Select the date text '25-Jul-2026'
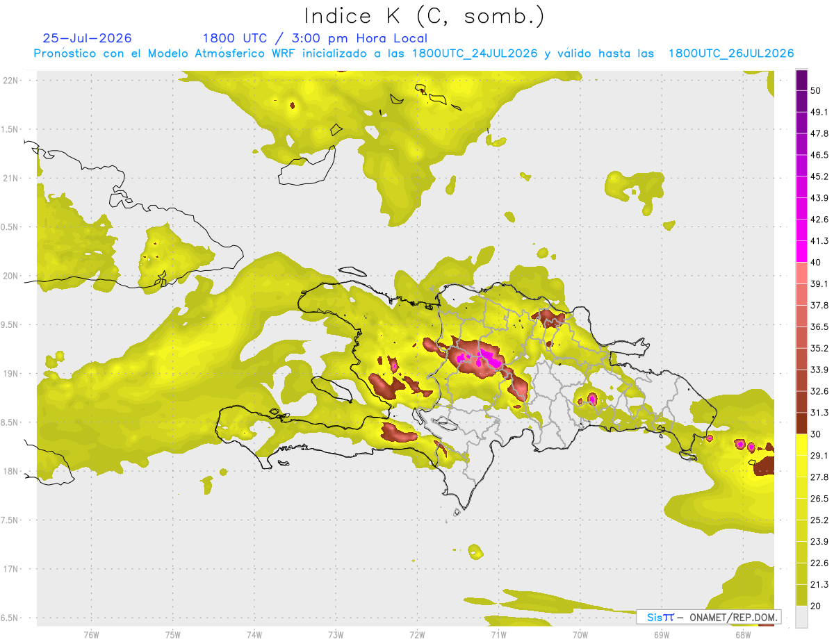The image size is (834, 644). 87,38
